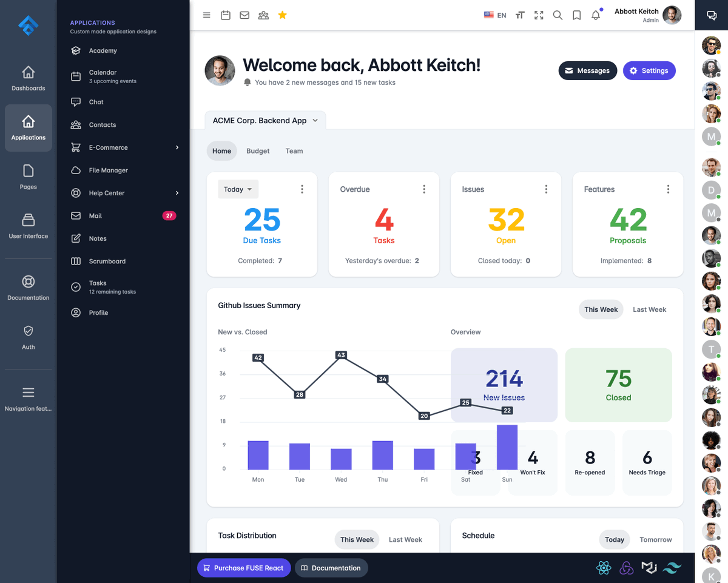Viewport: 728px width, 583px height.
Task: Switch to the Budget tab
Action: (x=258, y=151)
